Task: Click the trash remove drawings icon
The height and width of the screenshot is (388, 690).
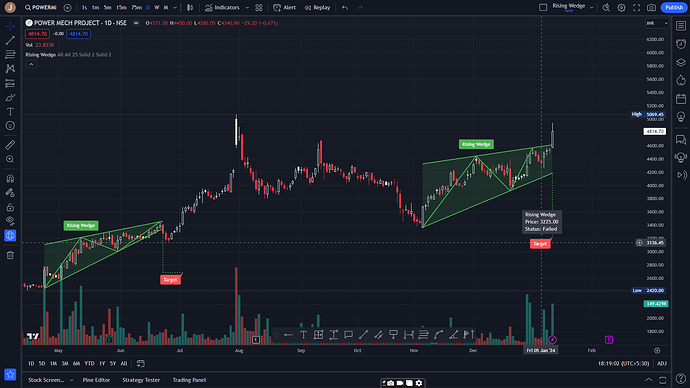Action: pos(10,256)
